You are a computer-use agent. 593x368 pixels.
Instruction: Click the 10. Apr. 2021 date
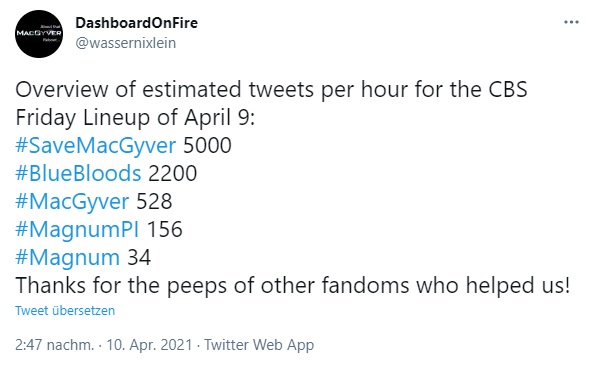(149, 345)
